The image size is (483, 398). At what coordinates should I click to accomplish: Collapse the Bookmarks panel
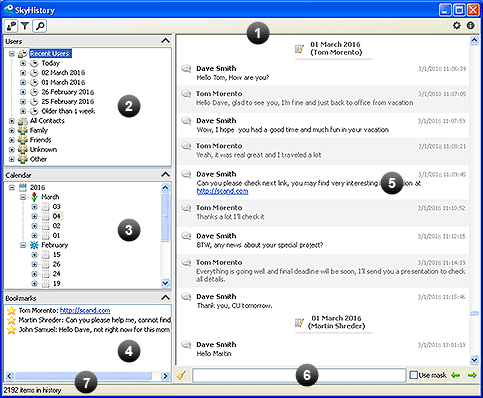coord(165,297)
